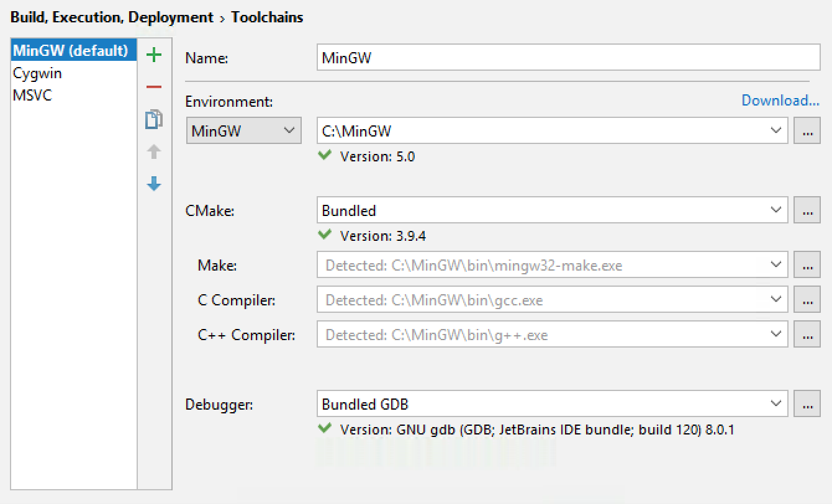Click the Download... link

tap(780, 101)
